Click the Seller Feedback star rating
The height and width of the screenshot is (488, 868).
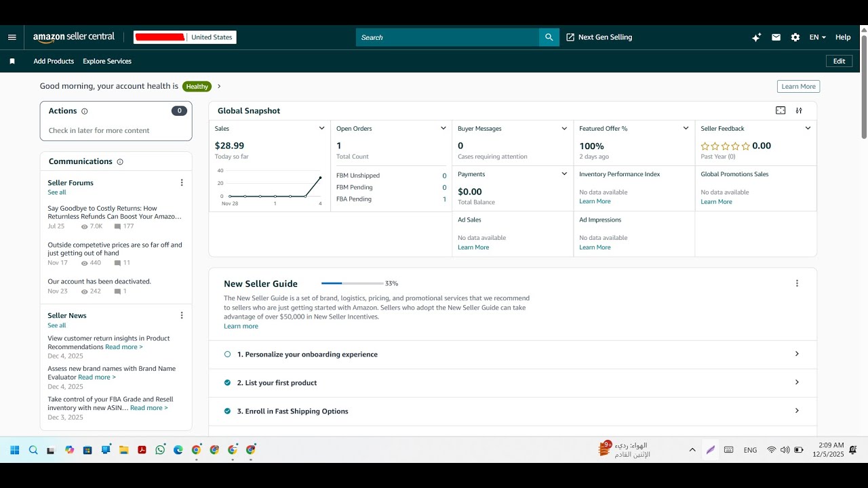point(726,146)
